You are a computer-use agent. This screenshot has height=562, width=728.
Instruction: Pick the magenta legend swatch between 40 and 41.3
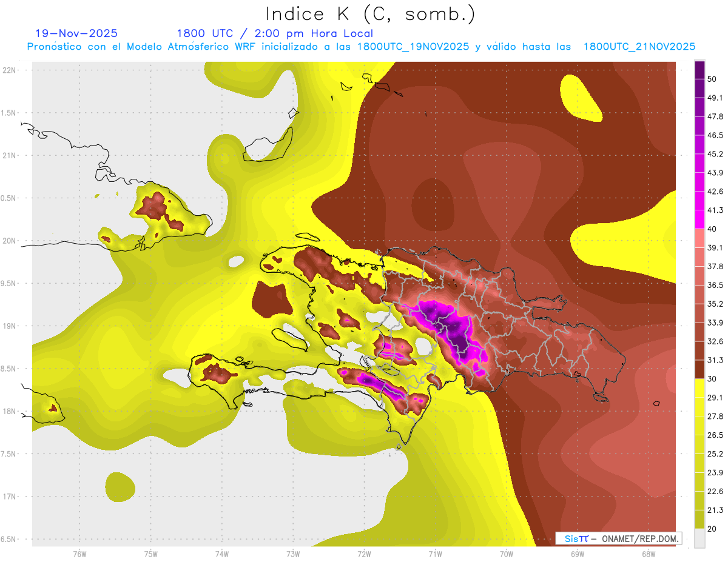699,219
